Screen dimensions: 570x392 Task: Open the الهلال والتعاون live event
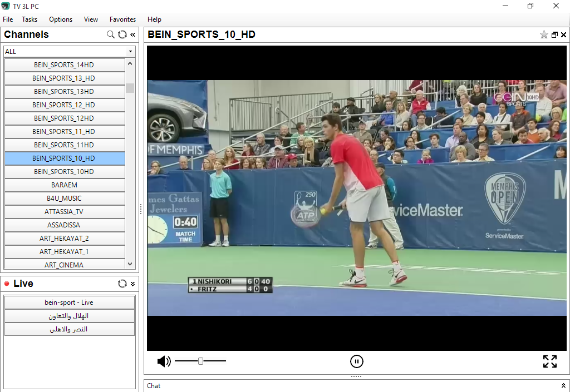(69, 316)
